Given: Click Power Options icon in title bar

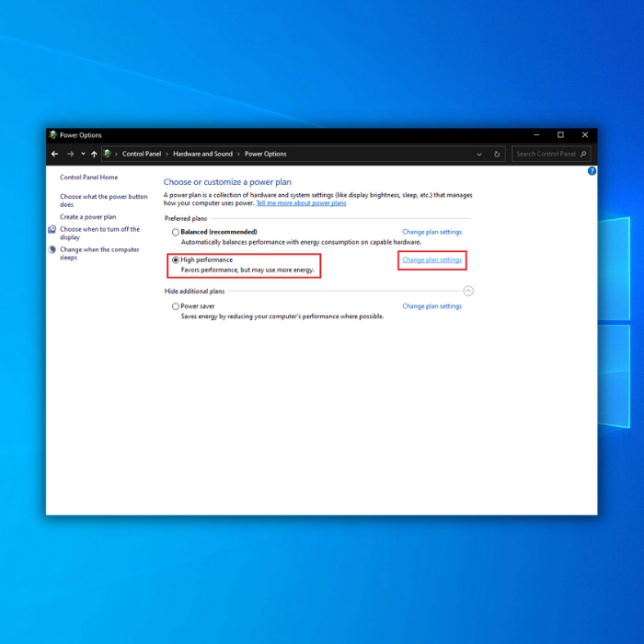Looking at the screenshot, I should (53, 135).
